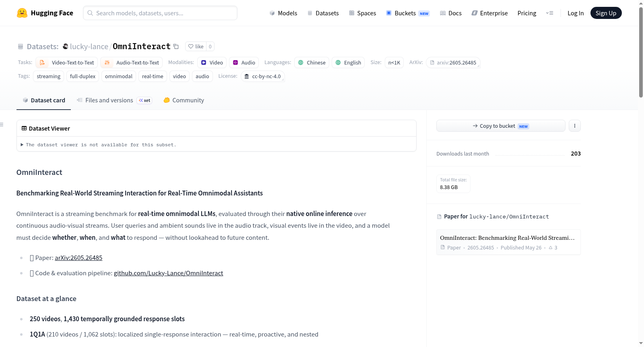This screenshot has height=347, width=644.
Task: Click the 'Dataset at a glance' heading
Action: (46, 299)
